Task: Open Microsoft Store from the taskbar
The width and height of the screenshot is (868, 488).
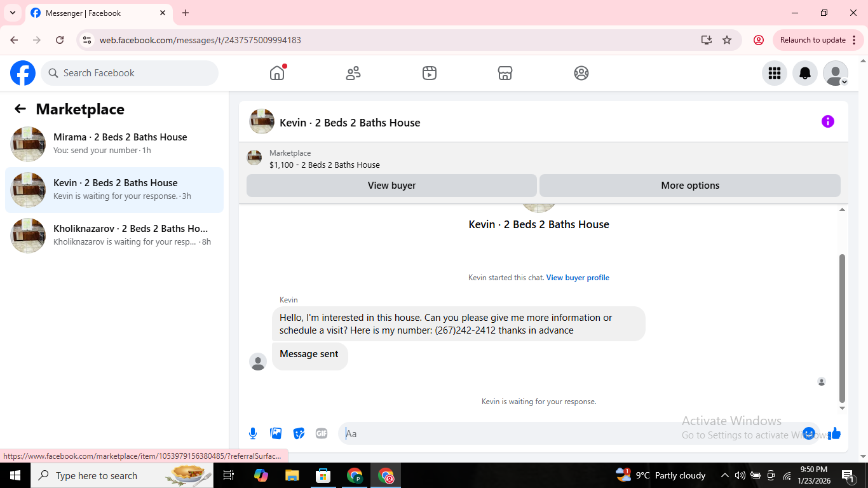Action: coord(323,475)
